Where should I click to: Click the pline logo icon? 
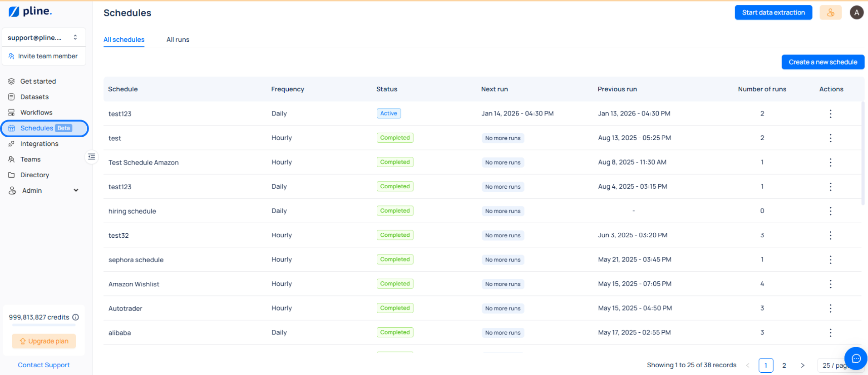pyautogui.click(x=14, y=12)
